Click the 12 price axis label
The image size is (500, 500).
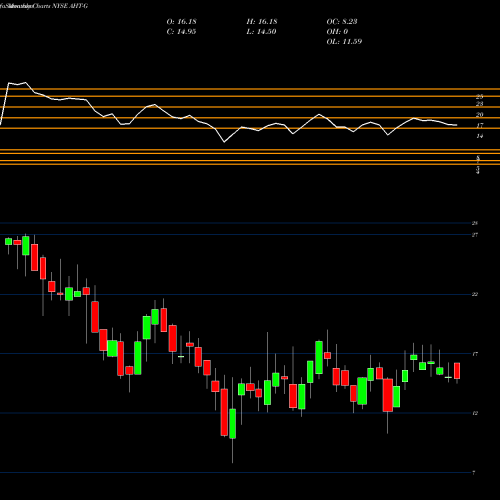click(475, 413)
